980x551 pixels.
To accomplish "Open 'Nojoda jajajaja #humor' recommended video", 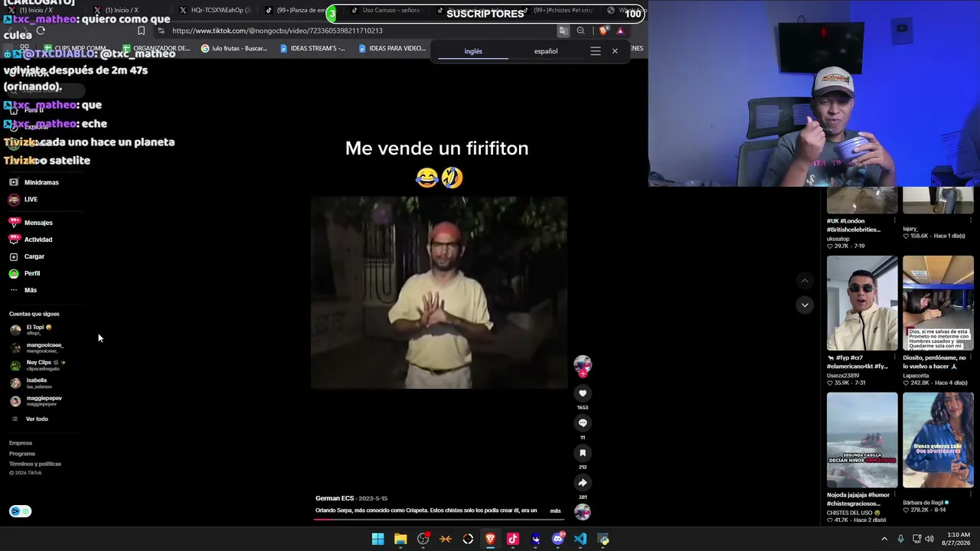I will click(862, 440).
